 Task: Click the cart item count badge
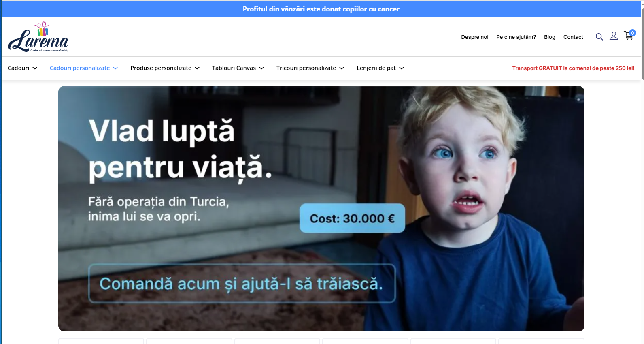(633, 33)
